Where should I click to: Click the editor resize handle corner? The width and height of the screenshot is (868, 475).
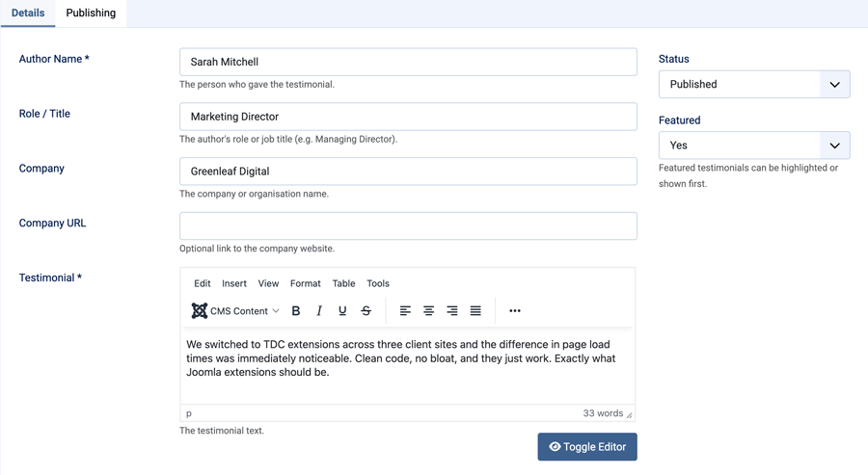click(x=630, y=414)
